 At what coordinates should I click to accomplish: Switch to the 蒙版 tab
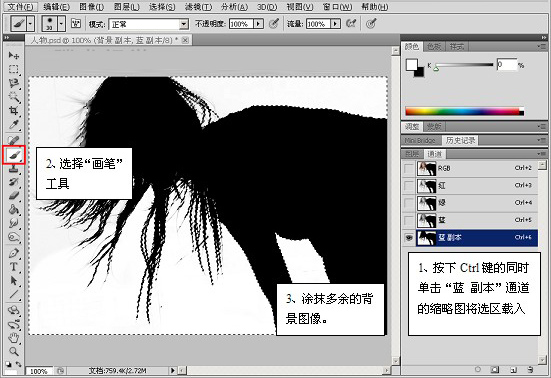pos(434,126)
